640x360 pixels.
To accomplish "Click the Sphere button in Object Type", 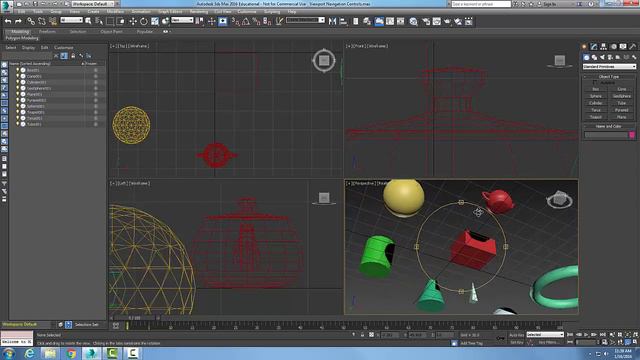I will tap(596, 96).
